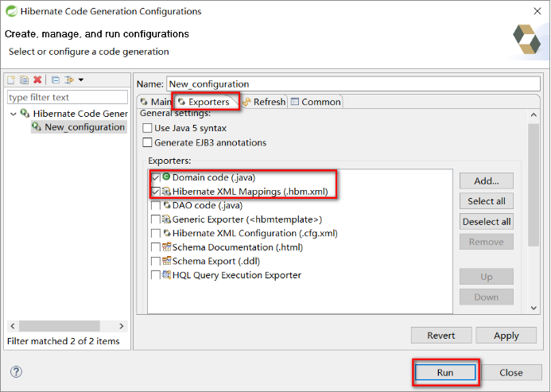The width and height of the screenshot is (551, 392).
Task: Click the Filter configurations toolbar icon
Action: 69,80
